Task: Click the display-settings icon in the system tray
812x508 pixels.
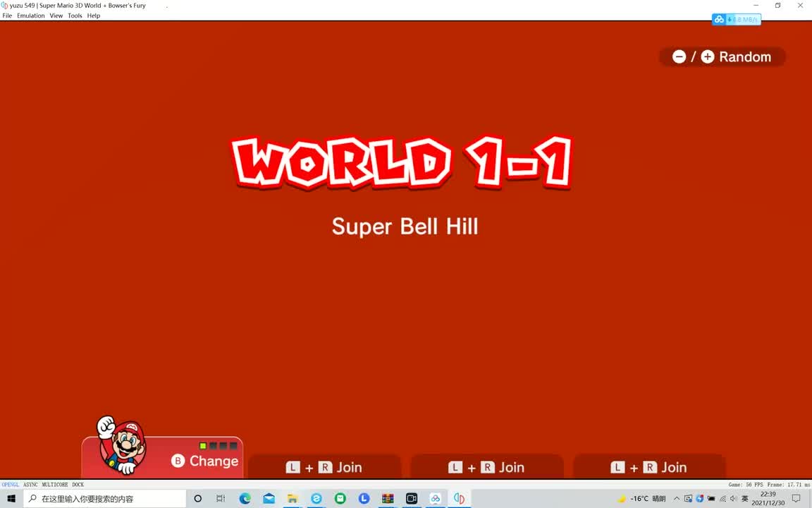Action: [x=688, y=498]
